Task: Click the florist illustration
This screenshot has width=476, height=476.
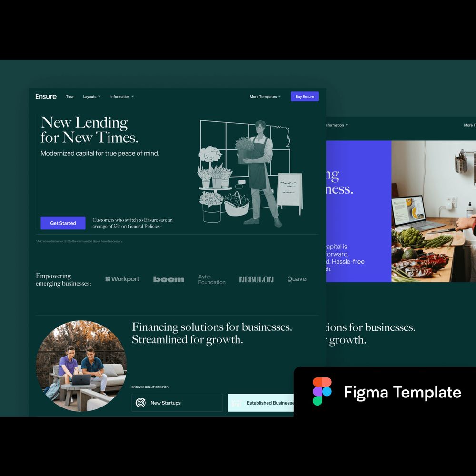Action: tap(250, 174)
